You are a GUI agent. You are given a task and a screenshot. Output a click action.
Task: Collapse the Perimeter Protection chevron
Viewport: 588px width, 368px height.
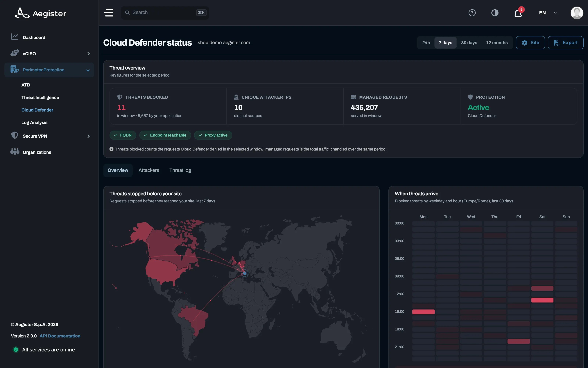(88, 70)
